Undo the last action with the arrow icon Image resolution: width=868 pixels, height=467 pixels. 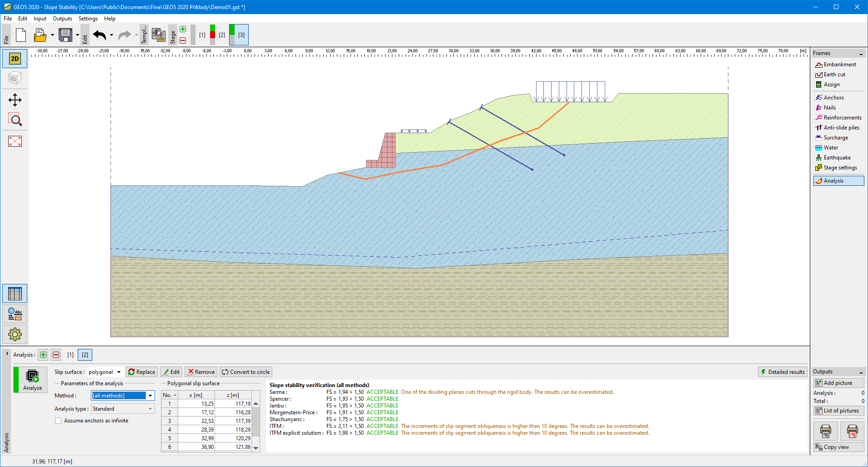(x=100, y=35)
